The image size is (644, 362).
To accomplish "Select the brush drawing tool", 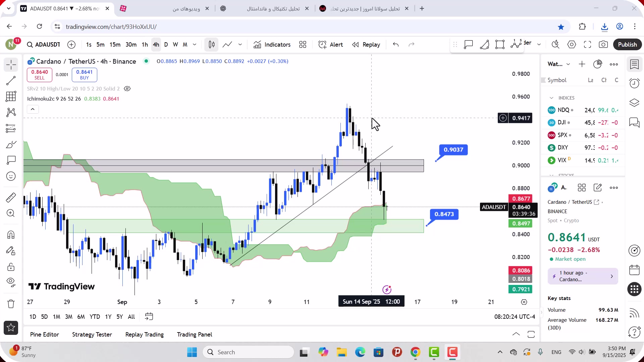I will (x=11, y=144).
